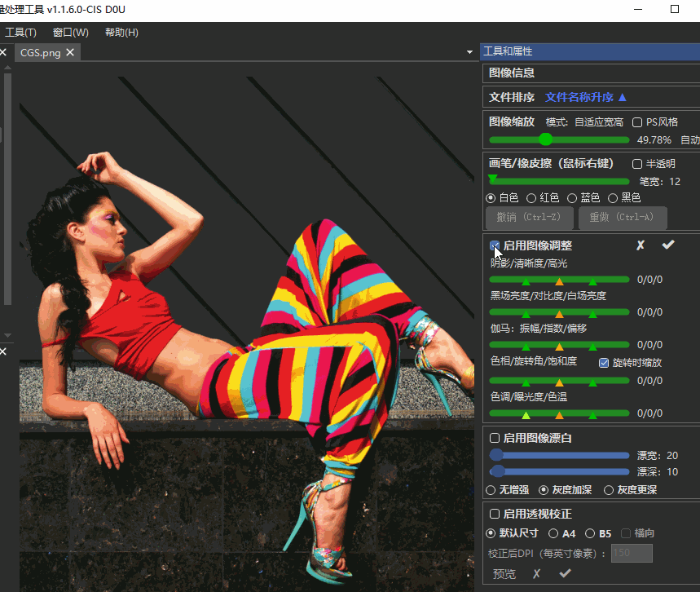Open the 工具(T) menu
The width and height of the screenshot is (700, 592).
point(20,33)
